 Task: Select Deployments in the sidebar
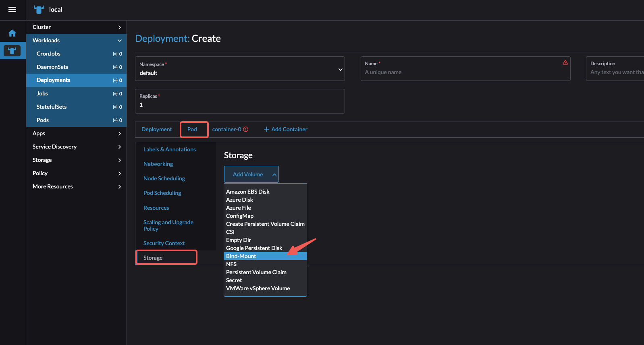pos(77,80)
